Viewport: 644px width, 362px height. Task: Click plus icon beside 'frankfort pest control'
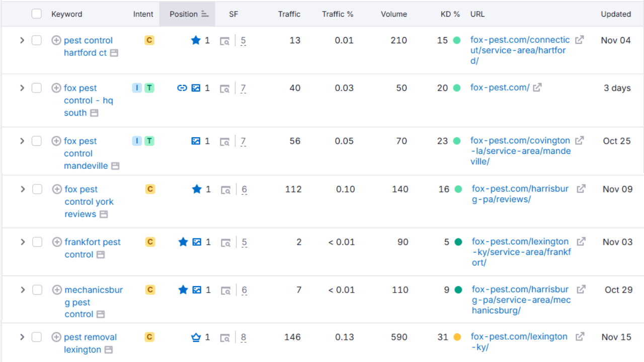coord(57,242)
